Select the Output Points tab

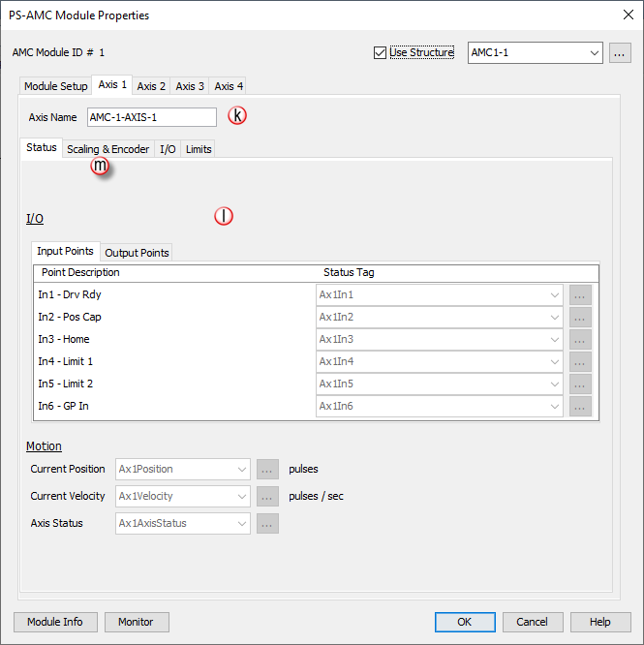[x=137, y=253]
